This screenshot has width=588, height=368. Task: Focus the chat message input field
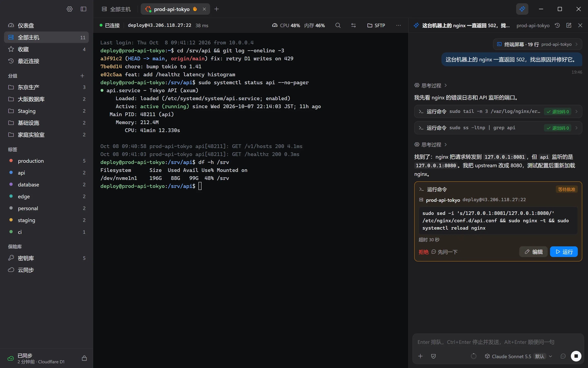click(x=498, y=342)
